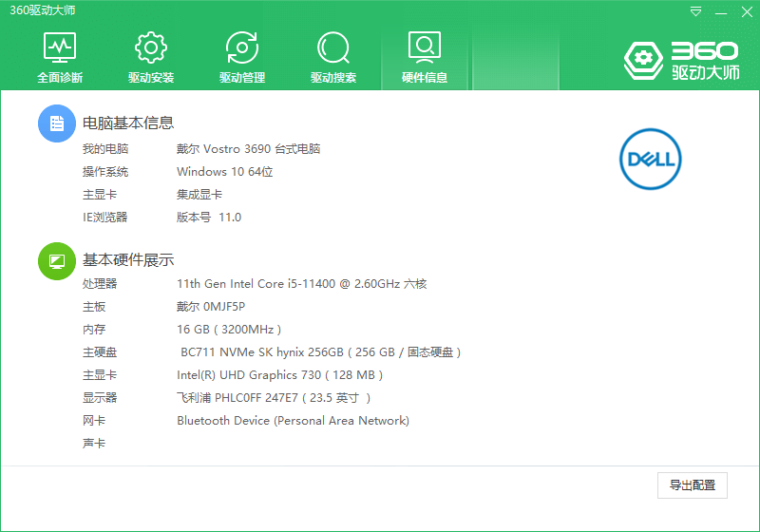760x532 pixels.
Task: Open the 全面诊断 diagnosis tab
Action: coord(60,57)
